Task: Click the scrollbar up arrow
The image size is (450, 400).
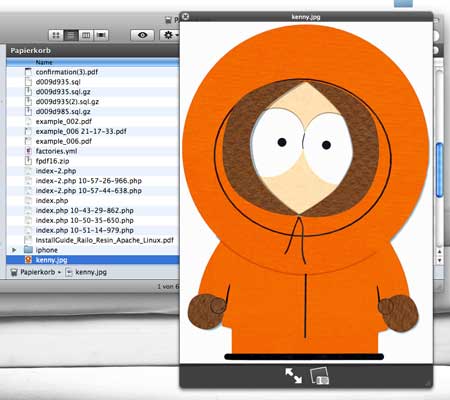Action: (x=439, y=252)
